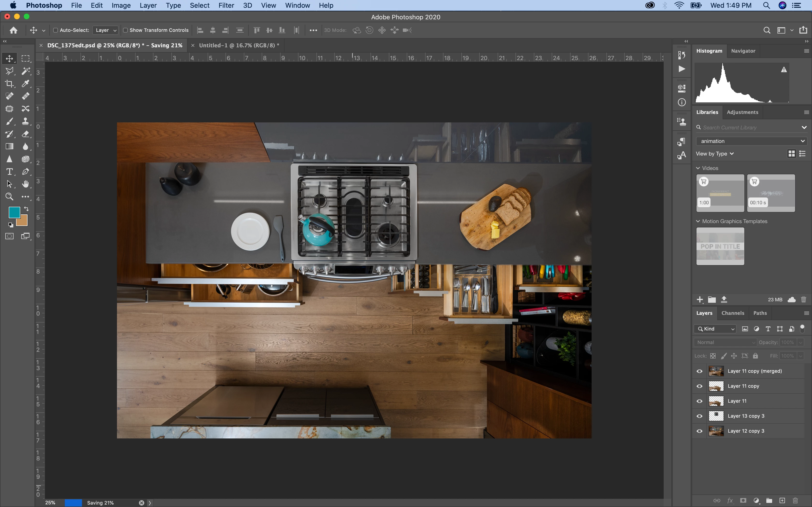Select the Magic Wand tool

(26, 71)
